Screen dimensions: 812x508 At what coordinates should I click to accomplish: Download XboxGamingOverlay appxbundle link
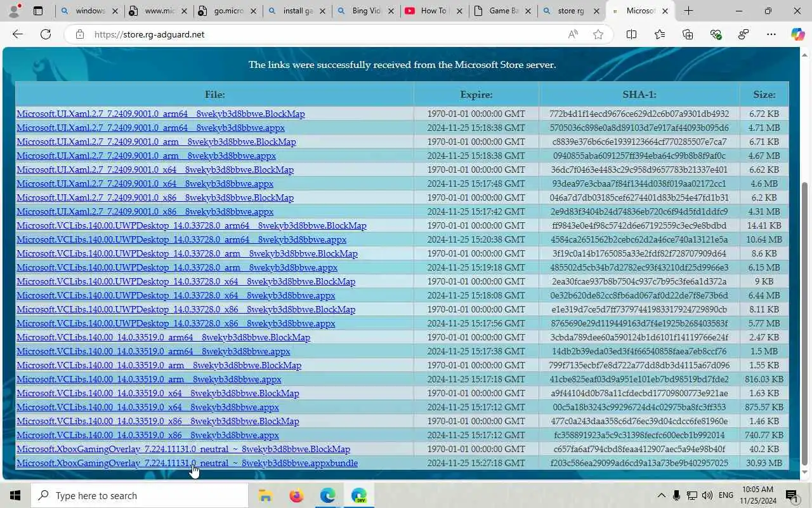click(187, 463)
